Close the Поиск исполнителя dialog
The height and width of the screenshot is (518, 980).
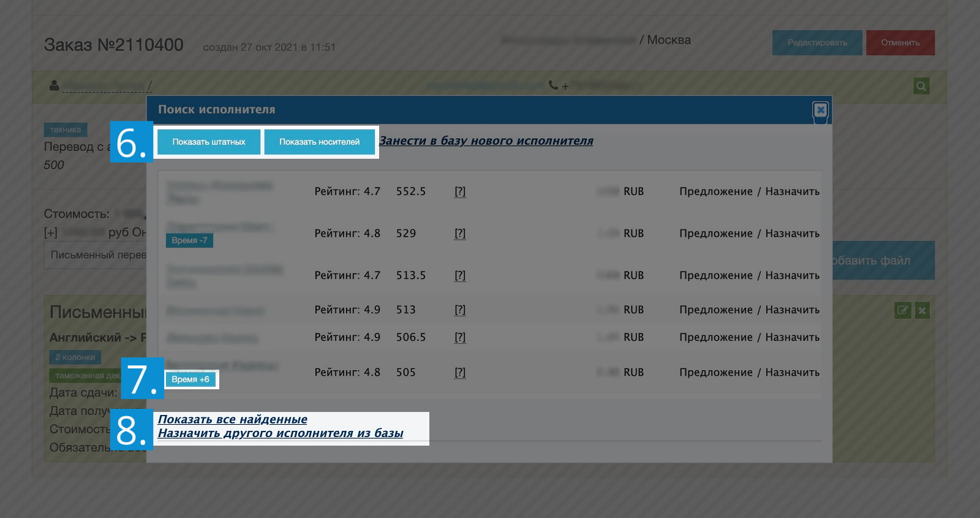click(820, 110)
